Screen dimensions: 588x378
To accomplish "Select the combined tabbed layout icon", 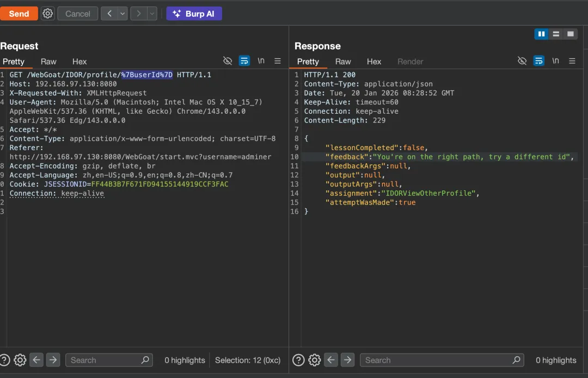I will pyautogui.click(x=570, y=34).
